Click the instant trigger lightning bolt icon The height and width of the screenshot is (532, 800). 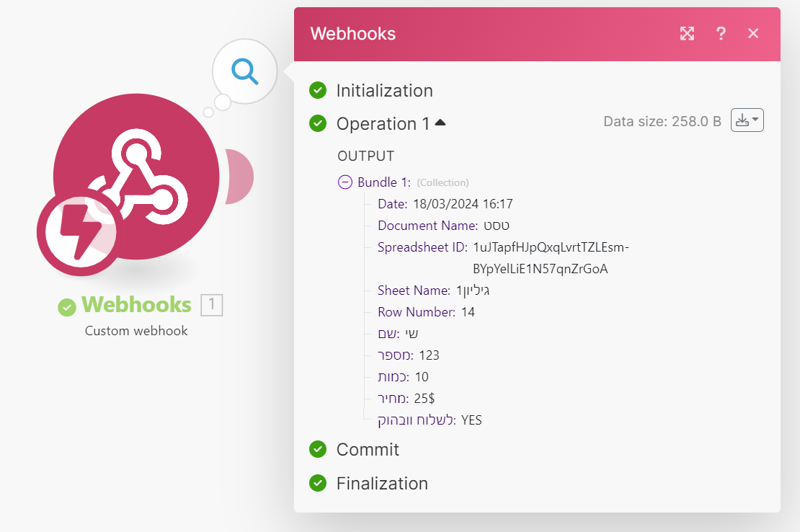(x=80, y=232)
